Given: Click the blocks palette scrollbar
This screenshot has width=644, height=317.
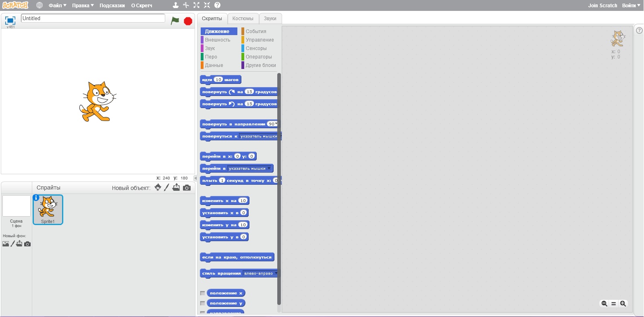Looking at the screenshot, I should pos(279,189).
